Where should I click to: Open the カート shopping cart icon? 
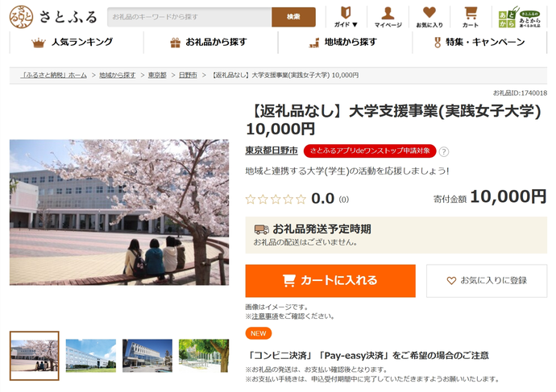point(471,17)
